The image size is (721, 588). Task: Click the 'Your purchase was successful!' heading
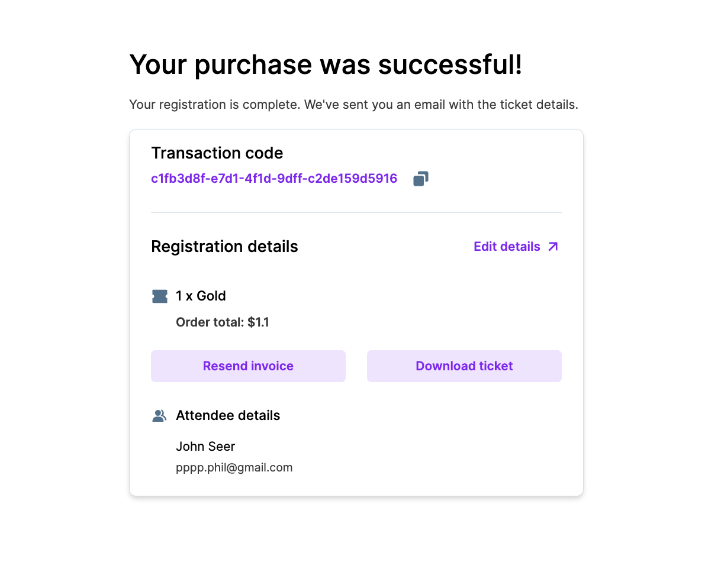pyautogui.click(x=326, y=64)
